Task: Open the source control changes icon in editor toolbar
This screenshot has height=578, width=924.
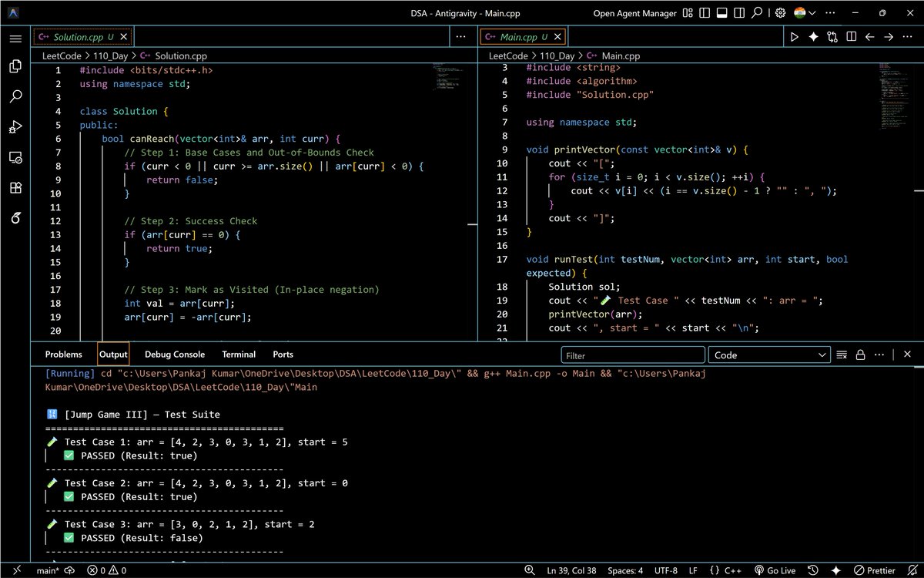Action: pyautogui.click(x=832, y=37)
